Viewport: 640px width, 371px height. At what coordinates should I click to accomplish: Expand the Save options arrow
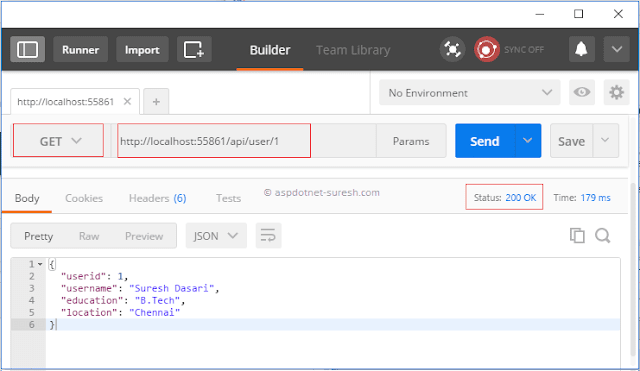click(x=605, y=141)
